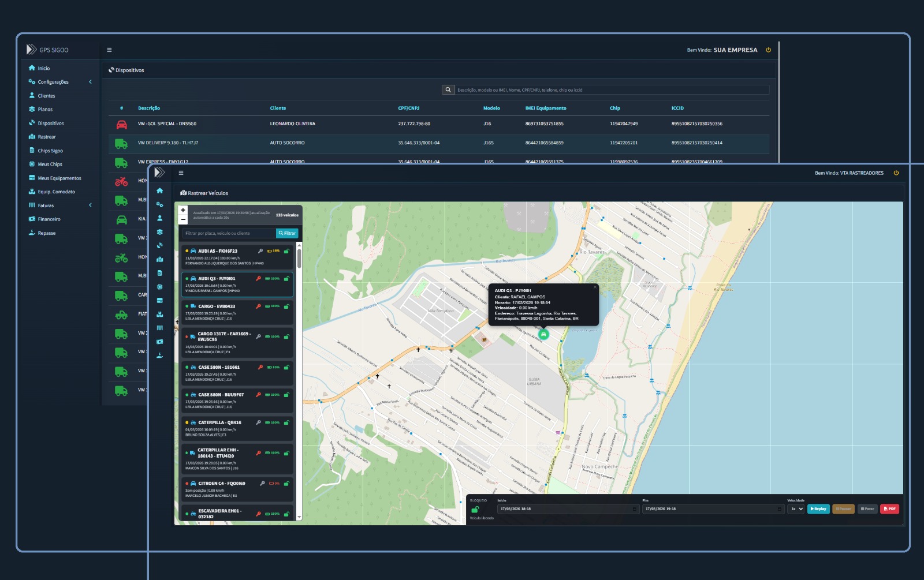Click money Financeiro icon in front sidebar
This screenshot has width=924, height=580.
point(160,342)
